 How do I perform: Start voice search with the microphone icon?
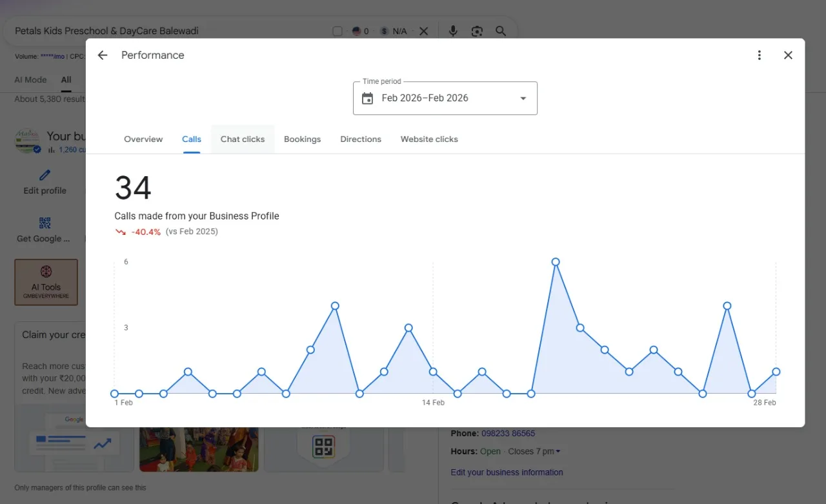453,31
